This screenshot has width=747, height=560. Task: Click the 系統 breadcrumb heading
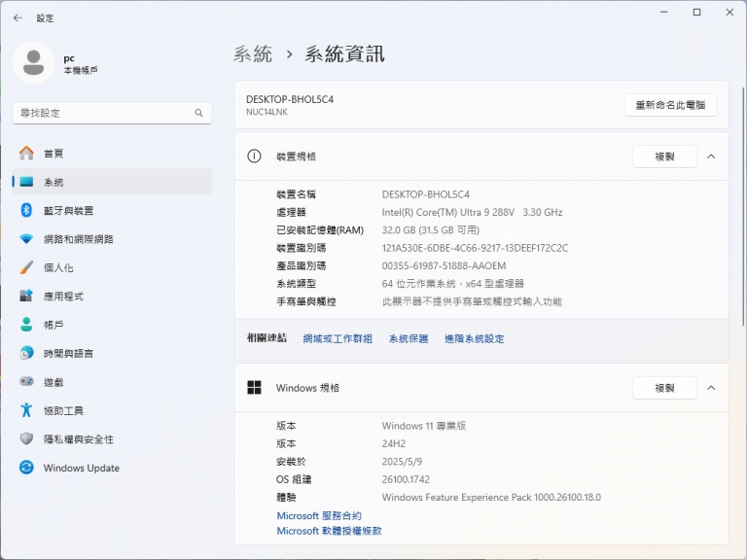[x=253, y=53]
